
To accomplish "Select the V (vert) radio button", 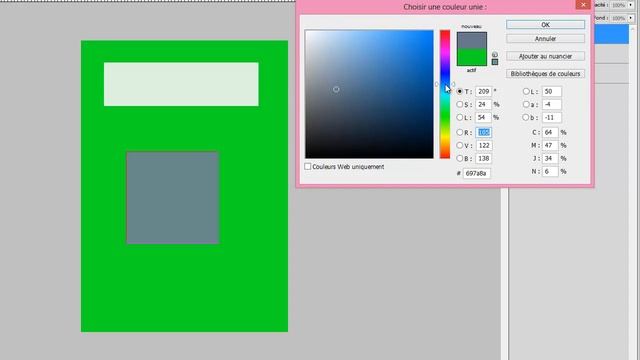I will click(460, 145).
